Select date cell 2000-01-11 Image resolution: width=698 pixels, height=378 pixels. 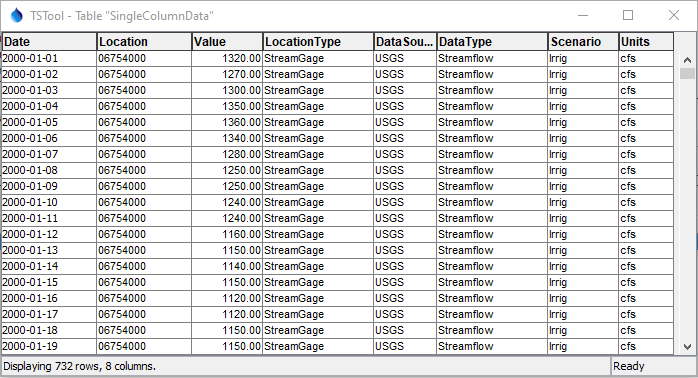click(x=49, y=219)
